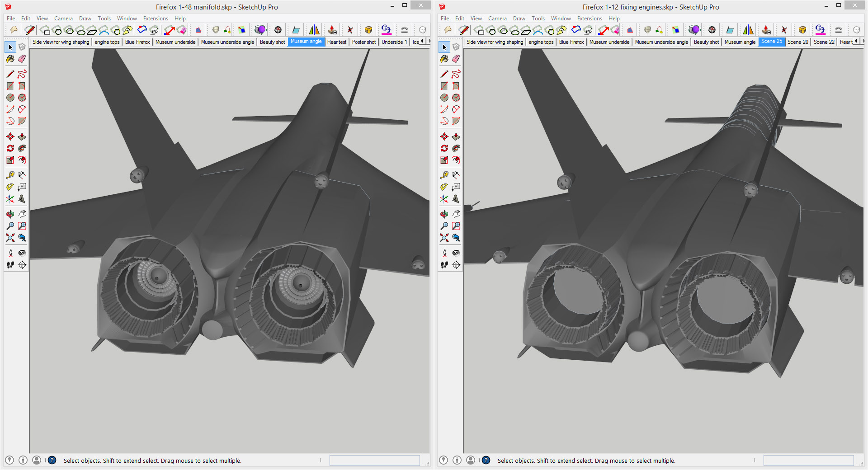Switch to engine tops scene tab in right window
Screen dimensions: 868x470
pyautogui.click(x=541, y=42)
